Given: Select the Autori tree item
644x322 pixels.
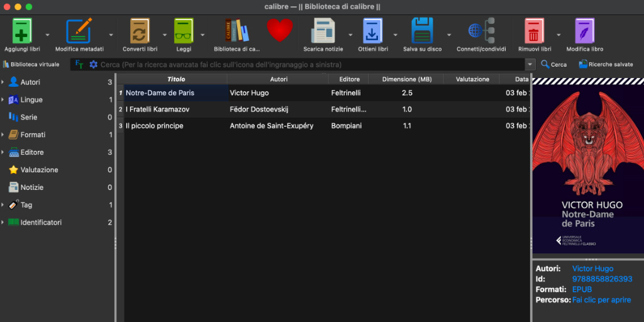Looking at the screenshot, I should click(57, 82).
